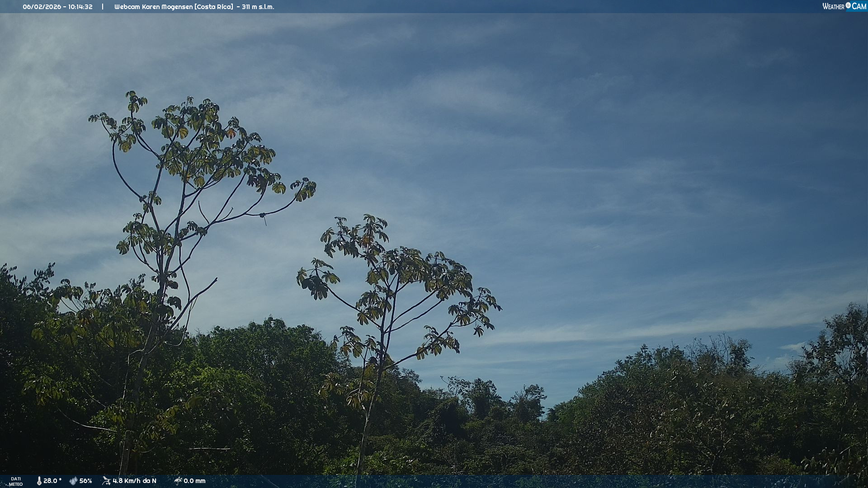Click the thermometer temperature icon
868x488 pixels.
tap(39, 481)
